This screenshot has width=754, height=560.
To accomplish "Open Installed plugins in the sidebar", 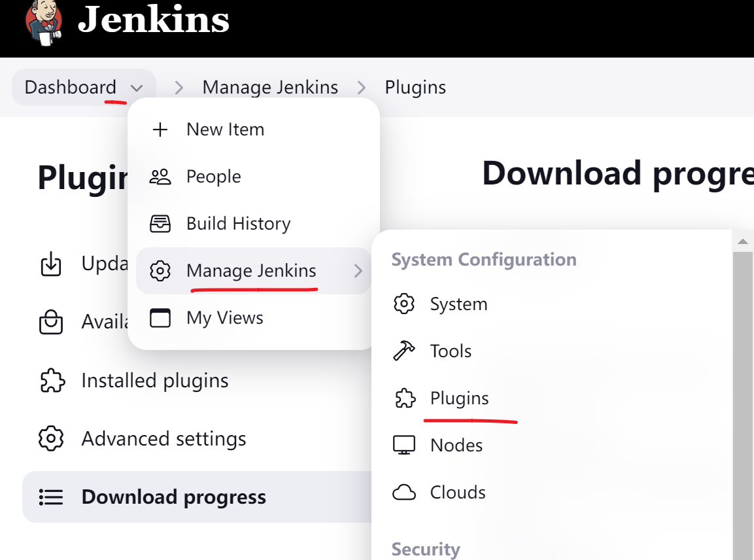I will 154,381.
